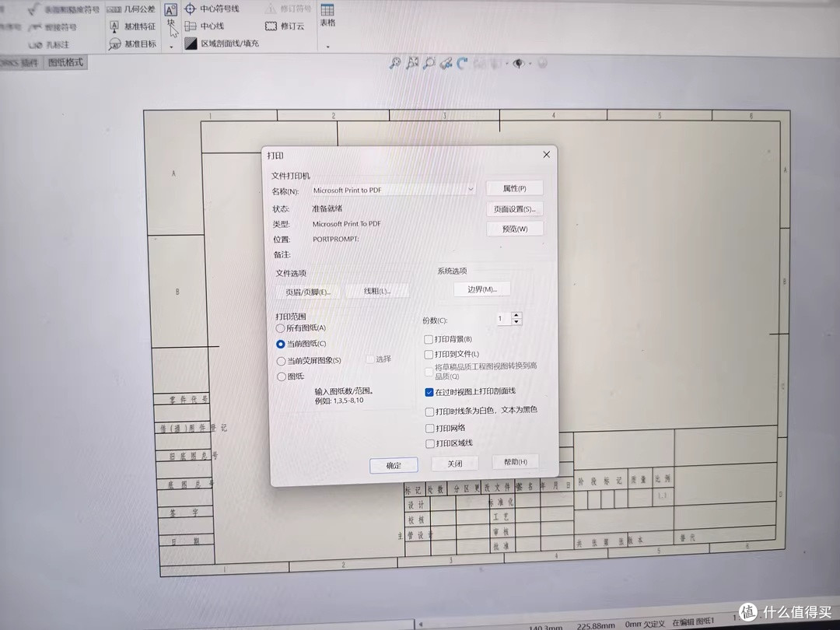Enable 打印时线条为白色，文本为黑色 checkbox
This screenshot has height=630, width=840.
pyautogui.click(x=429, y=411)
